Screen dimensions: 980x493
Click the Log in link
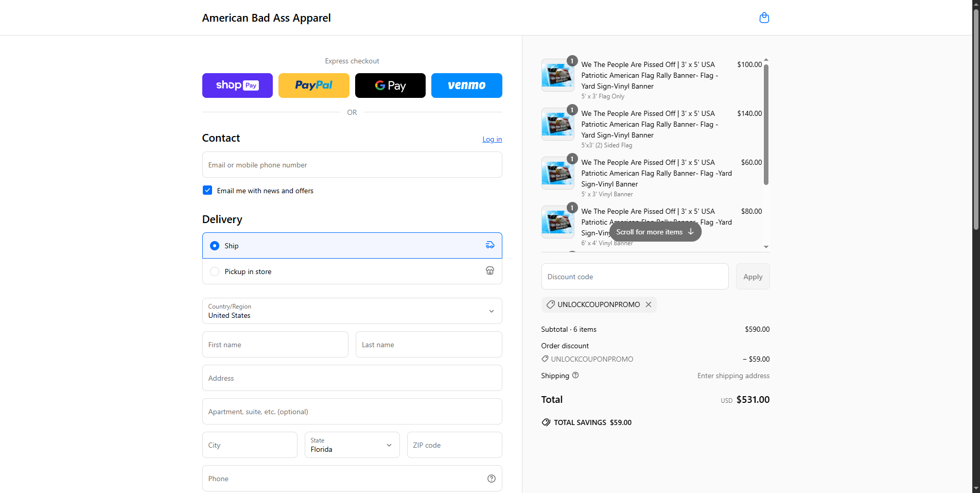[492, 139]
